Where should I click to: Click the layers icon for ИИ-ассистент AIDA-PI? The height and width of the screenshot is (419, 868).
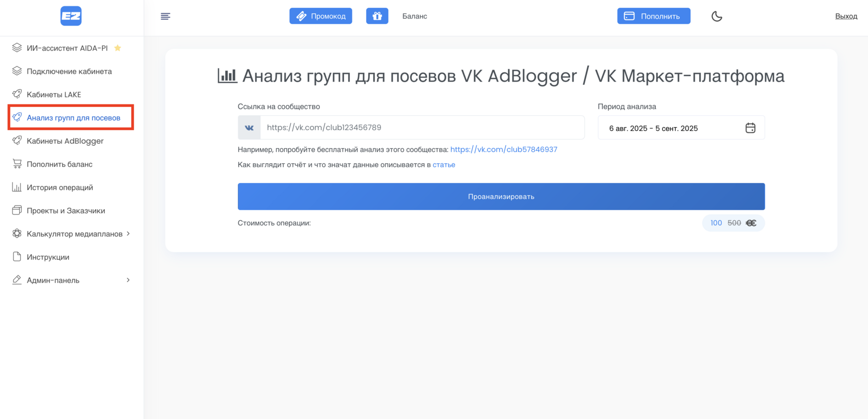click(17, 48)
